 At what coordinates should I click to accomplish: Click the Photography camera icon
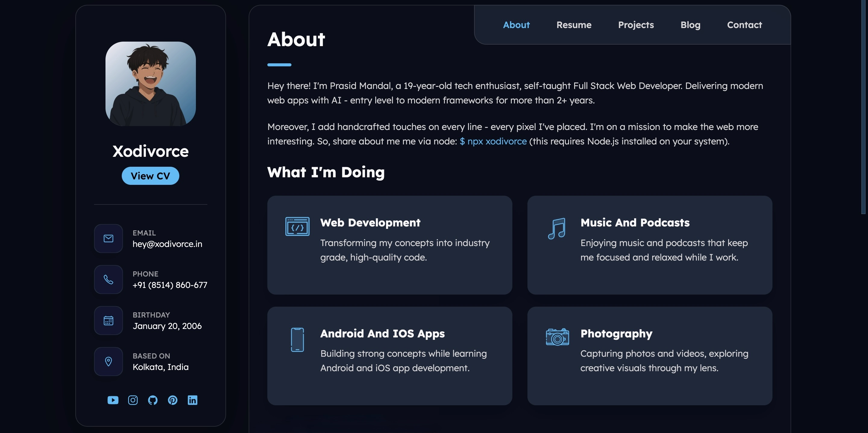pos(557,337)
